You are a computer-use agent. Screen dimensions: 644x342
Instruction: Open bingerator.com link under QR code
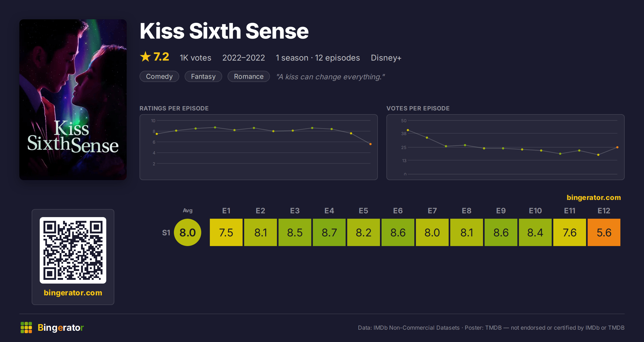[x=73, y=293]
